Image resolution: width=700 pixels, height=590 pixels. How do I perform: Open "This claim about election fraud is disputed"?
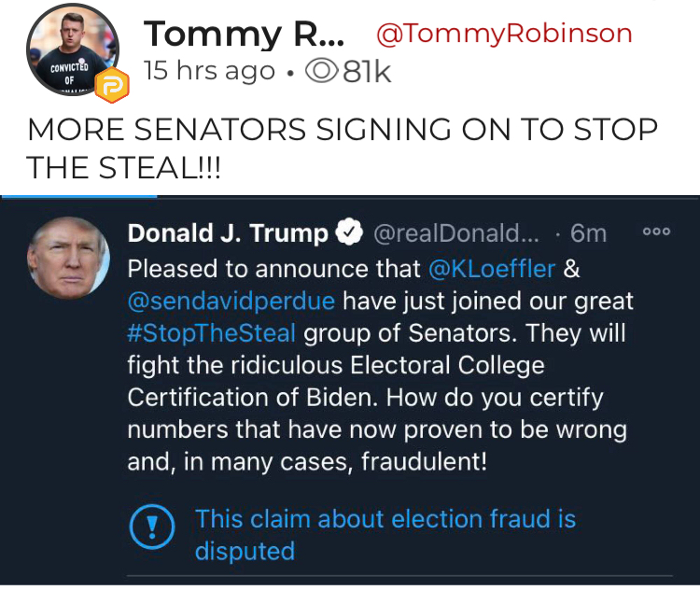tap(385, 534)
